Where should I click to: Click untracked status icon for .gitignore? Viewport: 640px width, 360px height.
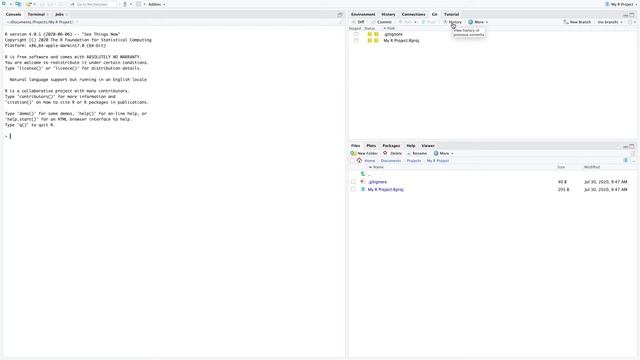373,34
